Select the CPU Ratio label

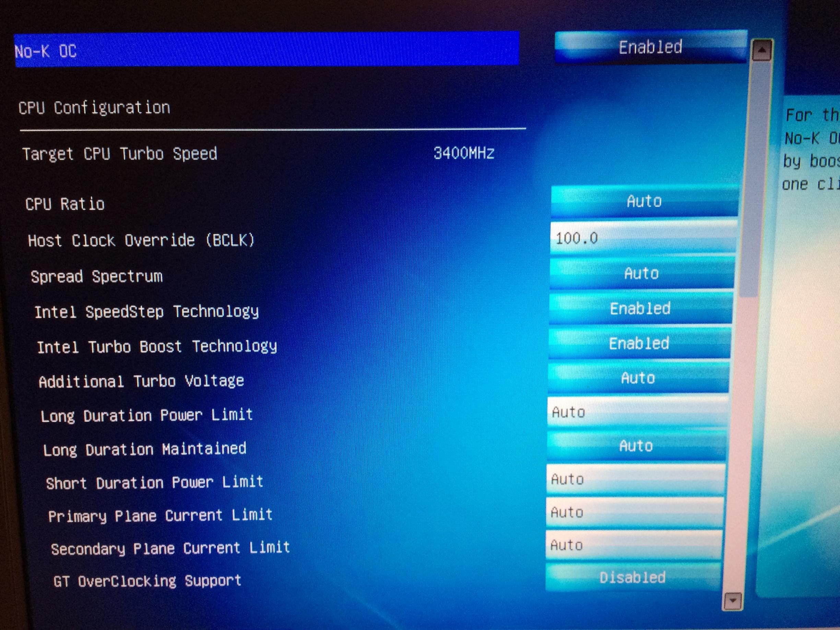point(65,204)
